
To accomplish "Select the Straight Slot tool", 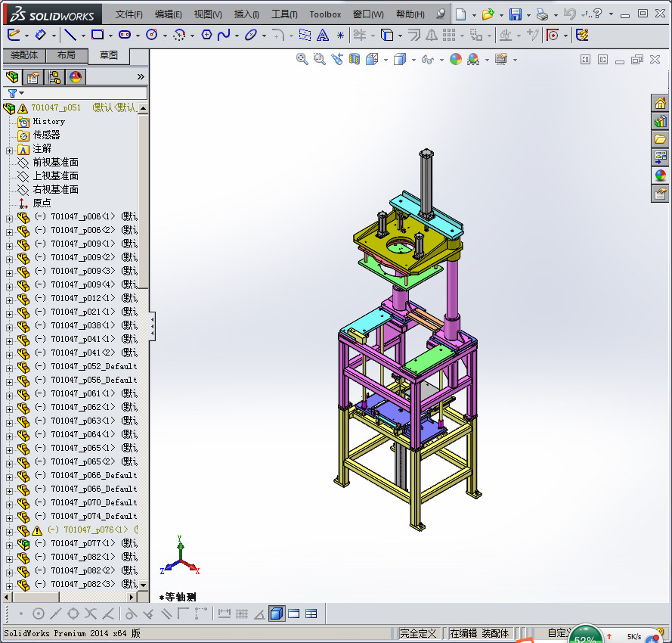I will tap(125, 35).
